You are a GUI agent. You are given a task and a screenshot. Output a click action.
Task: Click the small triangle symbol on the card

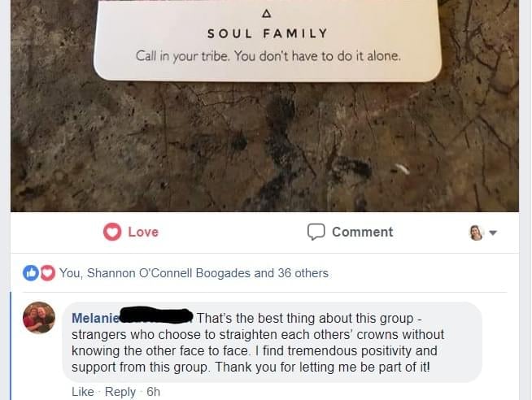coord(267,14)
